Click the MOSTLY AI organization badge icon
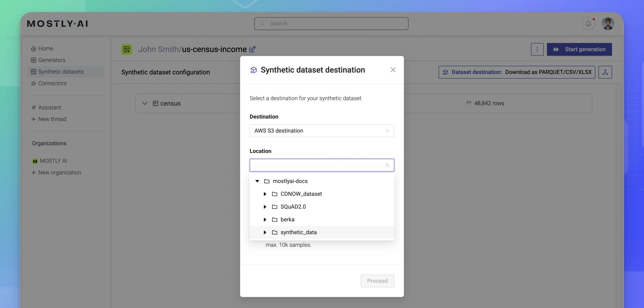 pos(35,161)
